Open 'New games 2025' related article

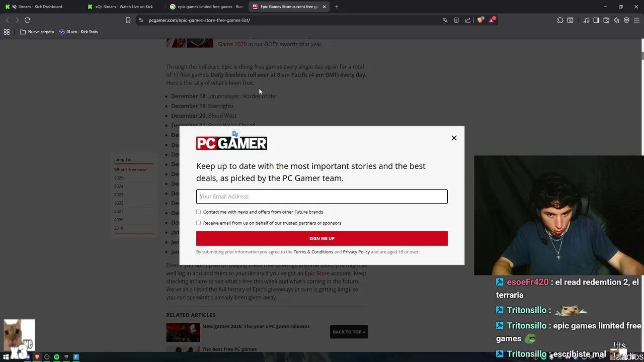256,326
